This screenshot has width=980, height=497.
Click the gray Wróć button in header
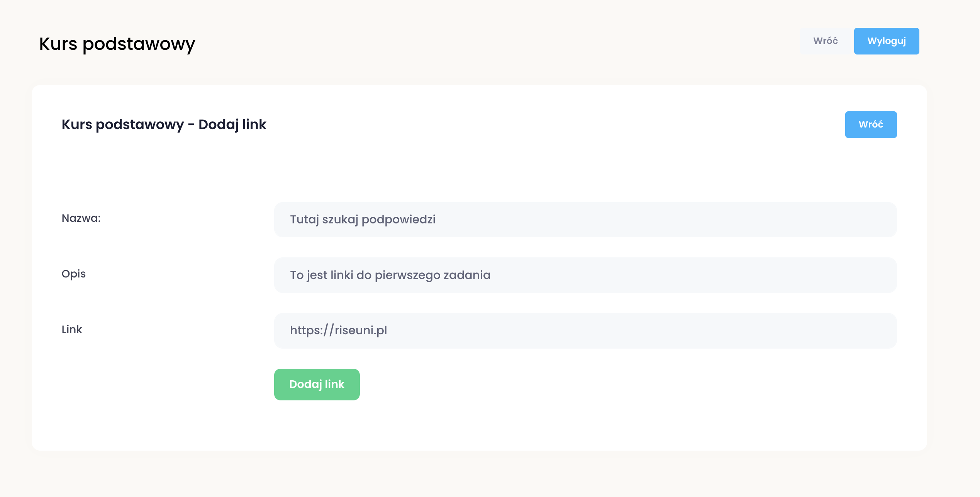825,41
